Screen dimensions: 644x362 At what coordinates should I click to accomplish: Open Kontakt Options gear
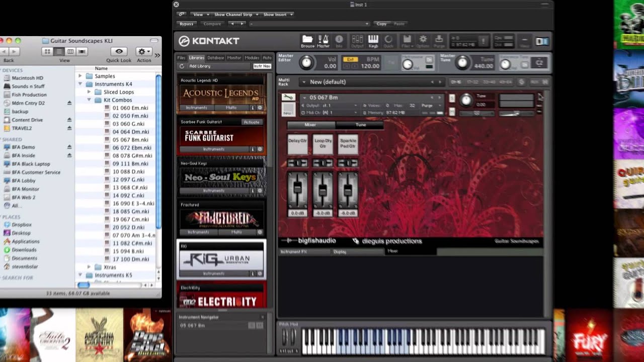pos(423,41)
